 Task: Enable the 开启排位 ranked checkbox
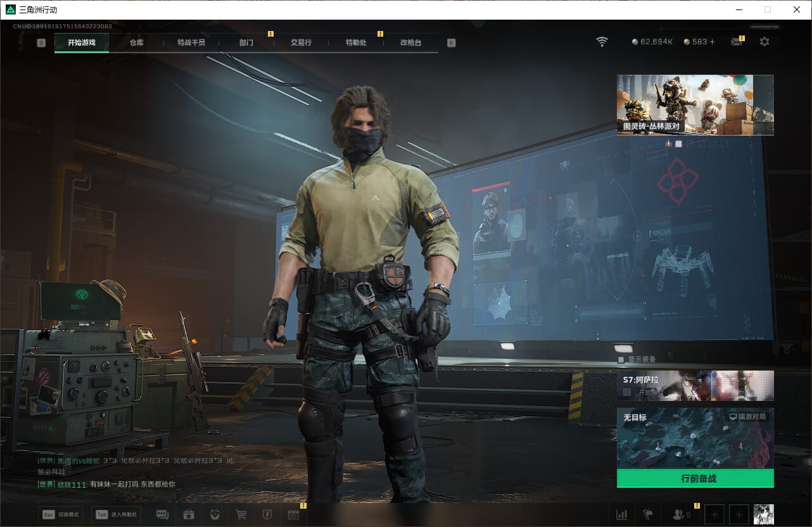pyautogui.click(x=627, y=392)
